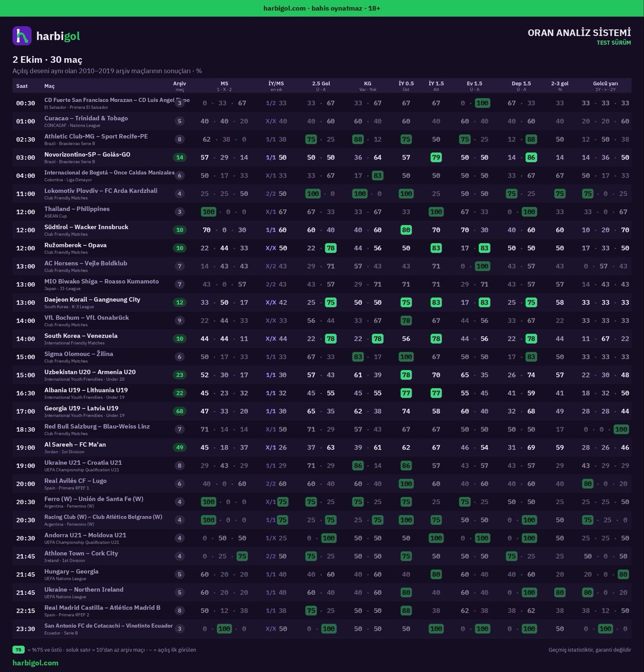The height and width of the screenshot is (672, 644).
Task: Click archive badge 68 in Georgia U19 row
Action: coord(180,412)
